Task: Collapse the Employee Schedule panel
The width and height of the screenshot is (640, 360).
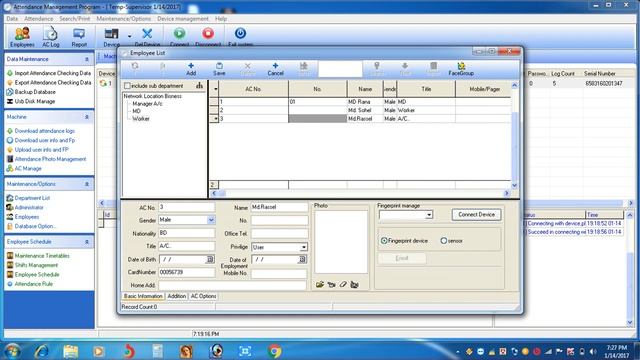Action: pyautogui.click(x=87, y=242)
